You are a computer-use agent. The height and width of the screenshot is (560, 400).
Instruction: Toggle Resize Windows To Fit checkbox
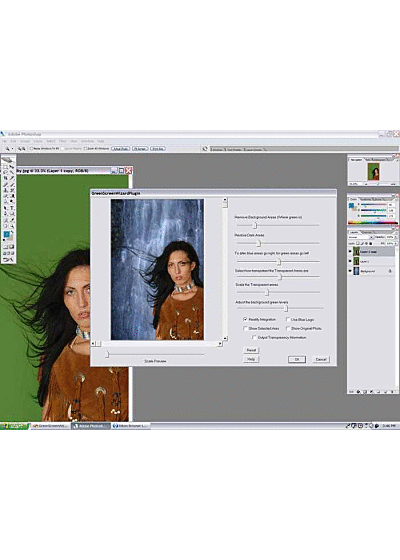tap(32, 148)
